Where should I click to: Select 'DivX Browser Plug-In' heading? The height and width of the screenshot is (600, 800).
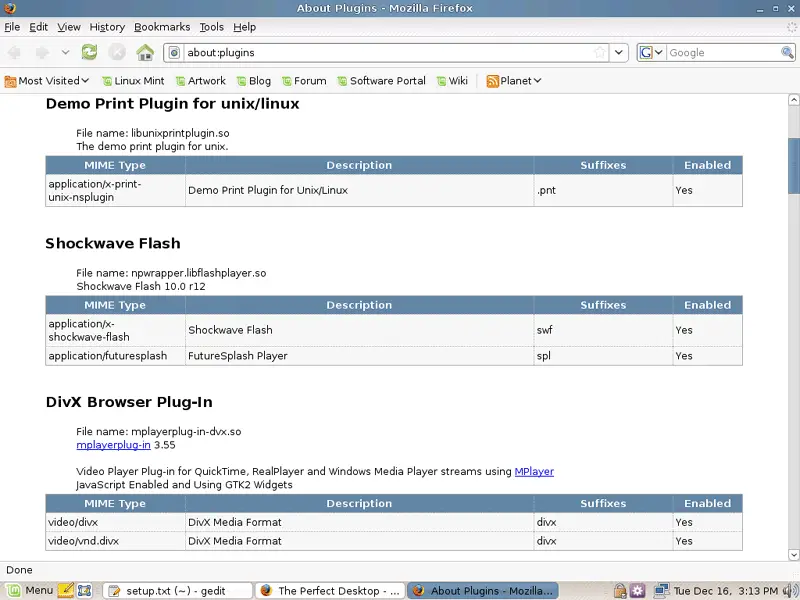pyautogui.click(x=129, y=402)
